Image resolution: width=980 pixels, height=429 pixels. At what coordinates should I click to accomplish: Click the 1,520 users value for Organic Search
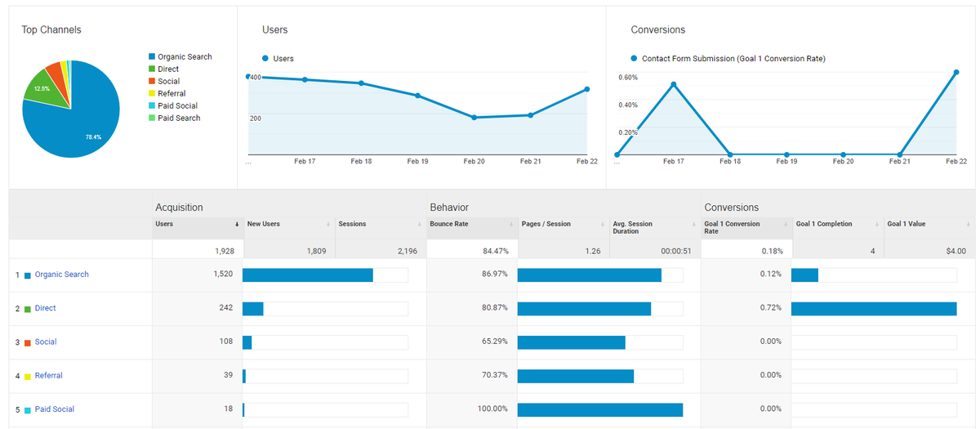click(223, 275)
